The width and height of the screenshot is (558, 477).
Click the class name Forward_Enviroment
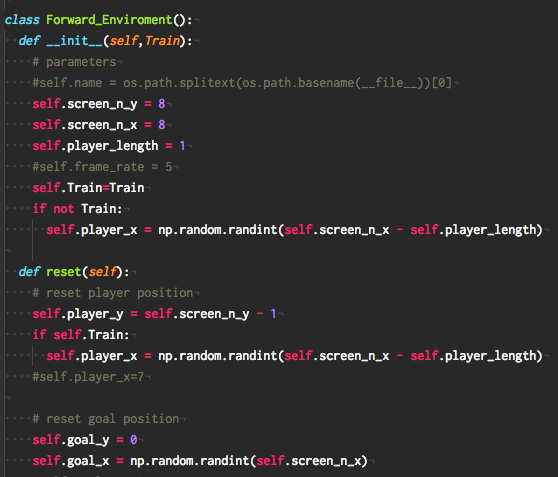click(x=109, y=20)
